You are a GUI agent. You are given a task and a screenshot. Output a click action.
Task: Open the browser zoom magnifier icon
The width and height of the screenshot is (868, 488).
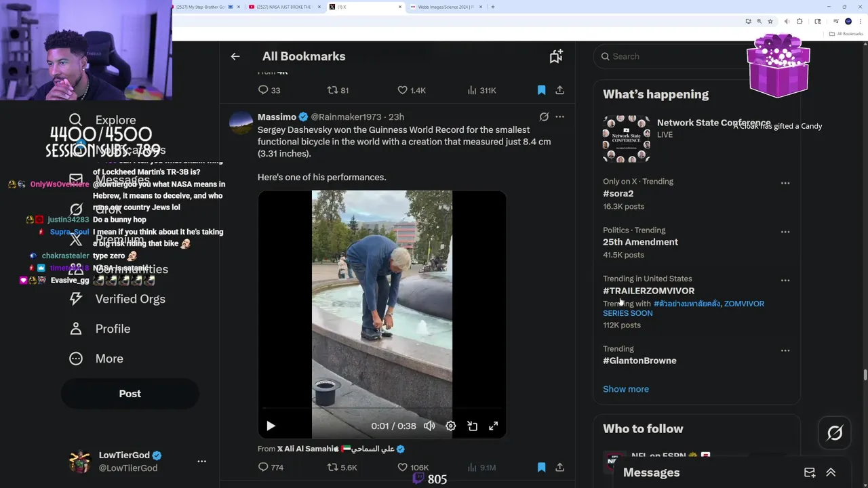pyautogui.click(x=759, y=21)
